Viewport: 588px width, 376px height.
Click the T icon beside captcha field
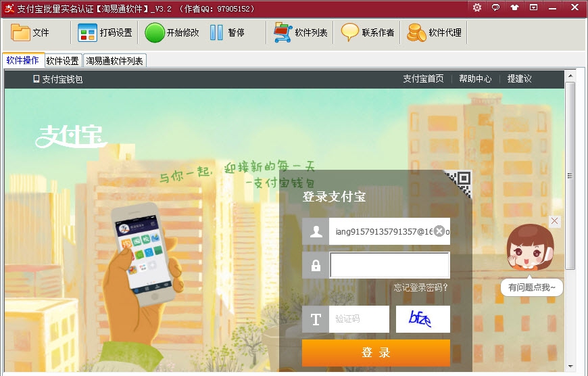(316, 319)
